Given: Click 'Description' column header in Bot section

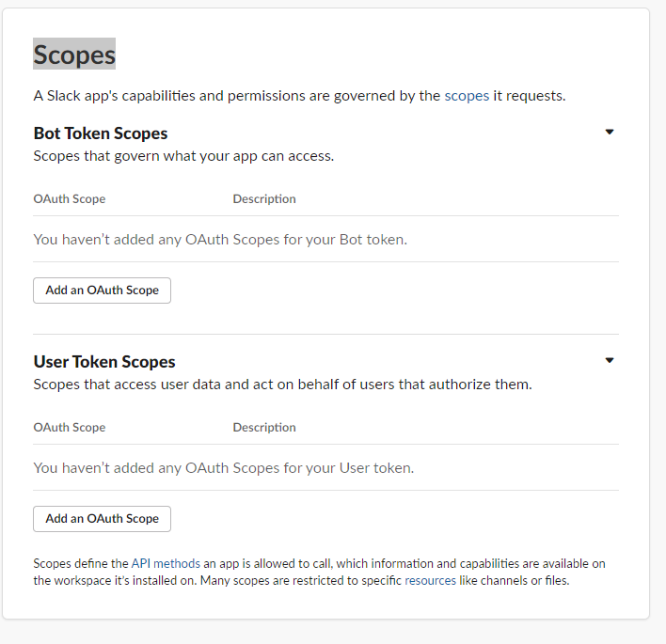Looking at the screenshot, I should click(264, 199).
